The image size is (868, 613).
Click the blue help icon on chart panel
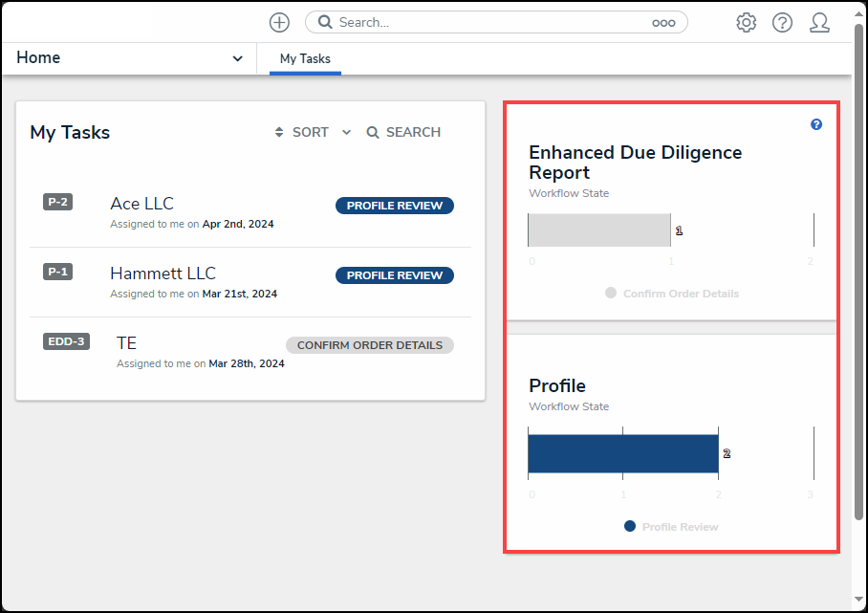pos(816,124)
